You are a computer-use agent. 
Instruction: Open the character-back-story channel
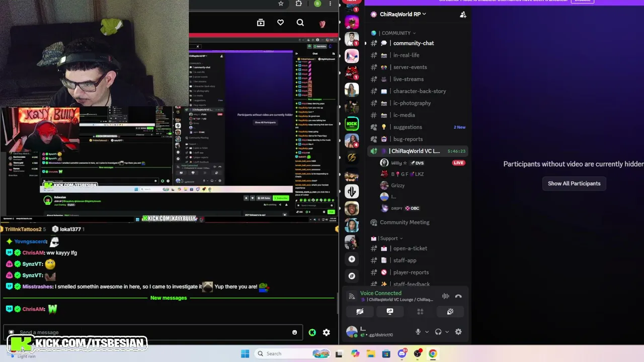pyautogui.click(x=418, y=92)
